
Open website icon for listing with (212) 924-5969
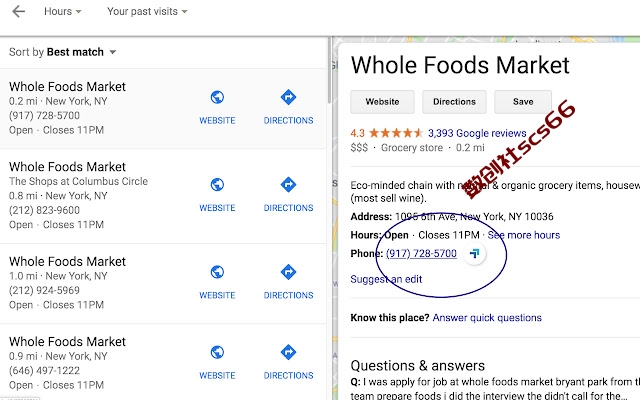pos(217,272)
